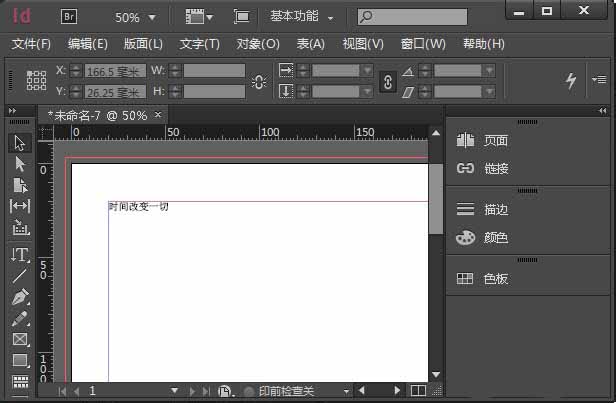Go to the last page button

pyautogui.click(x=206, y=391)
